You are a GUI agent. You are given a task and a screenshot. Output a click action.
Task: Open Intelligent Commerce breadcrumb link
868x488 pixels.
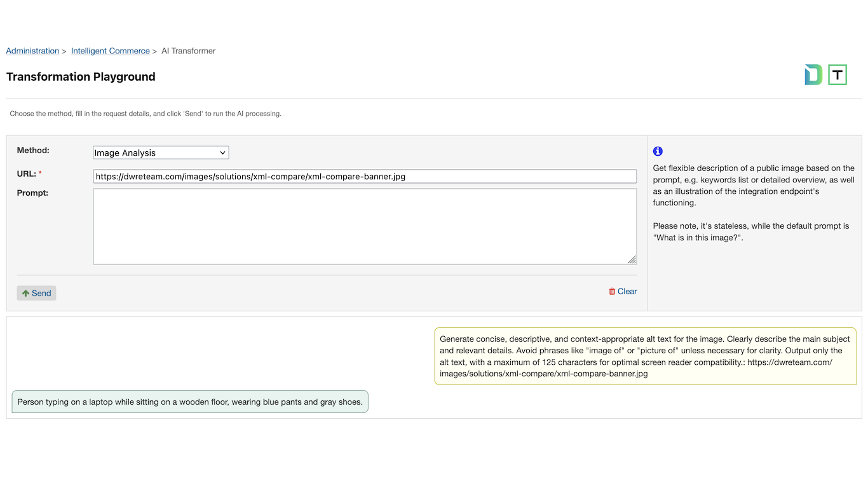tap(110, 51)
